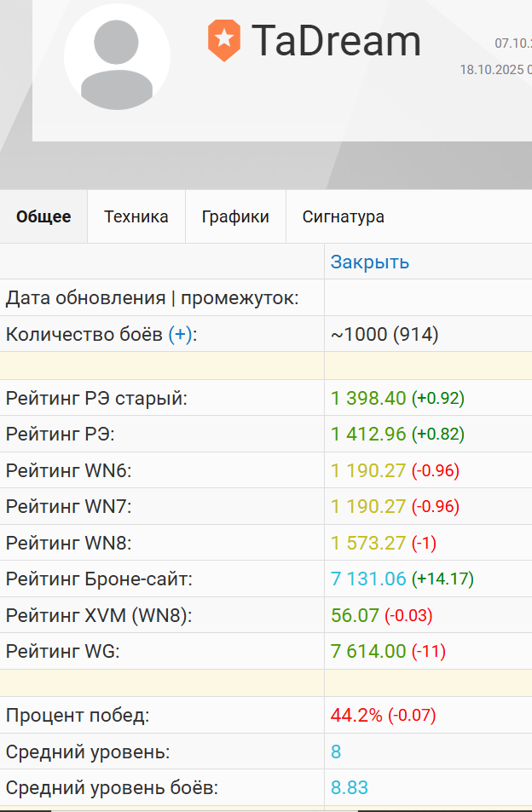The image size is (532, 812).
Task: Click the Рейтинг XVM (WN8) label
Action: pyautogui.click(x=99, y=615)
